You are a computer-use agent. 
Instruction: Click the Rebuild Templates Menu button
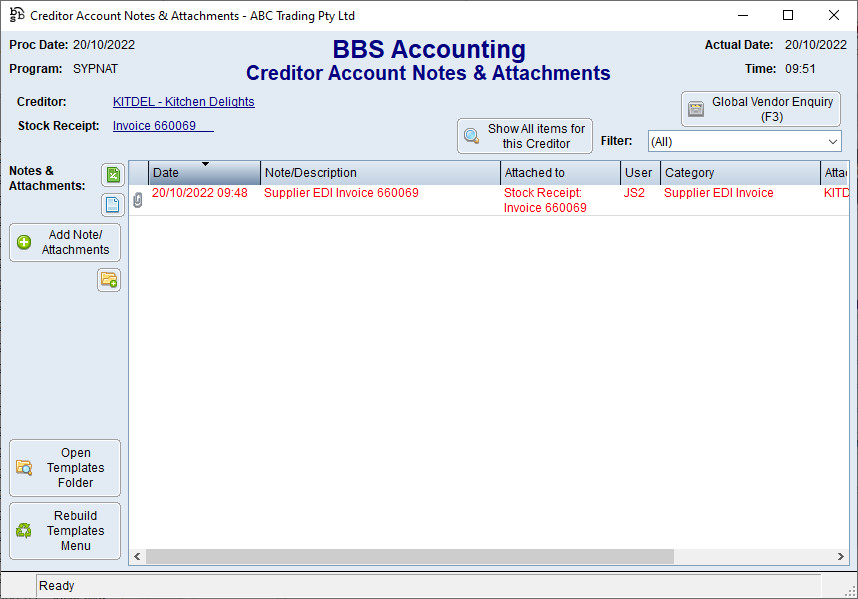point(65,531)
